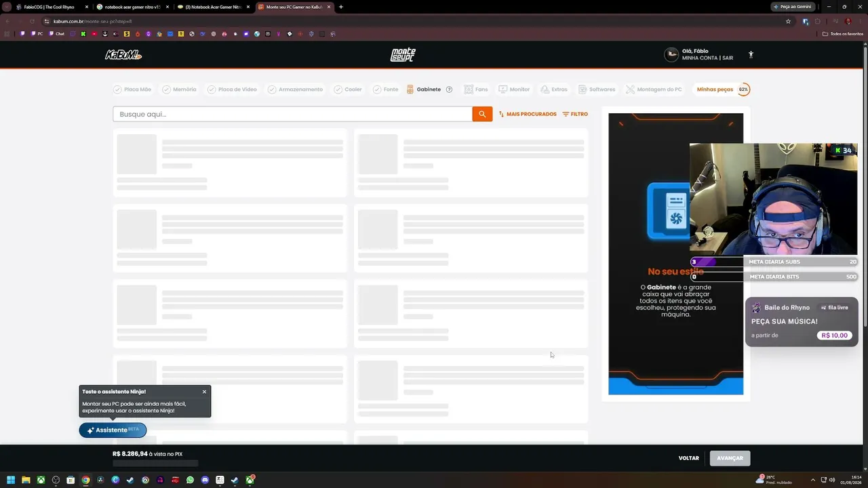Click the browser address bar URL
This screenshot has width=868, height=488.
(92, 21)
